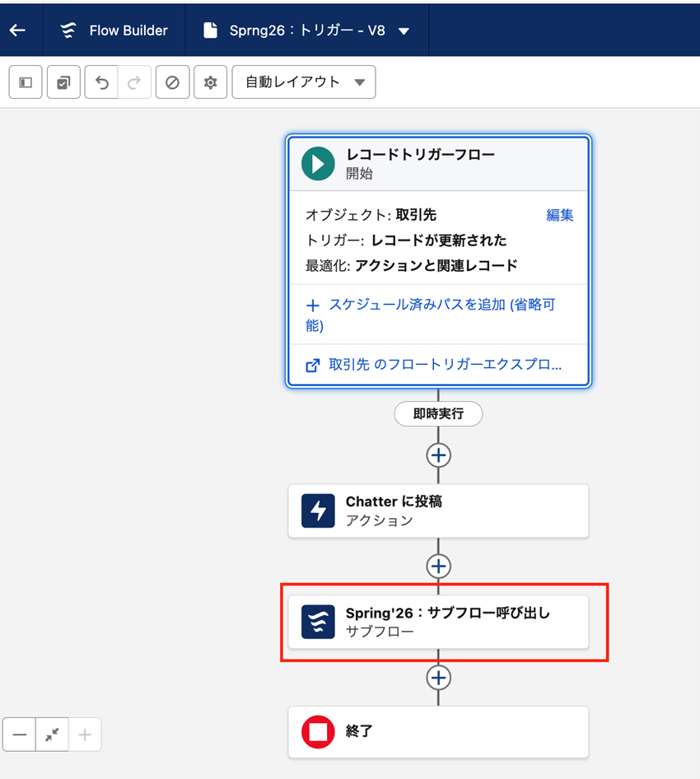Add element between Chatter action and subflow
The image size is (700, 779).
pos(438,566)
